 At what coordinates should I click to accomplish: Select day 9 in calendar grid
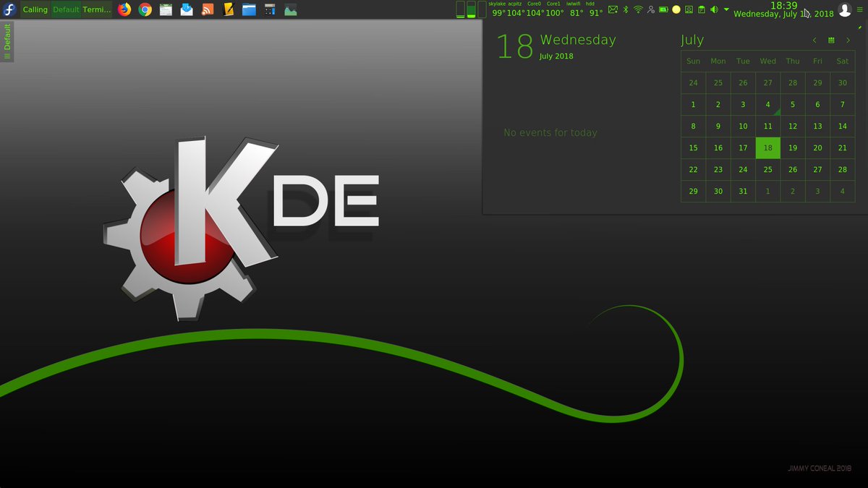click(718, 127)
